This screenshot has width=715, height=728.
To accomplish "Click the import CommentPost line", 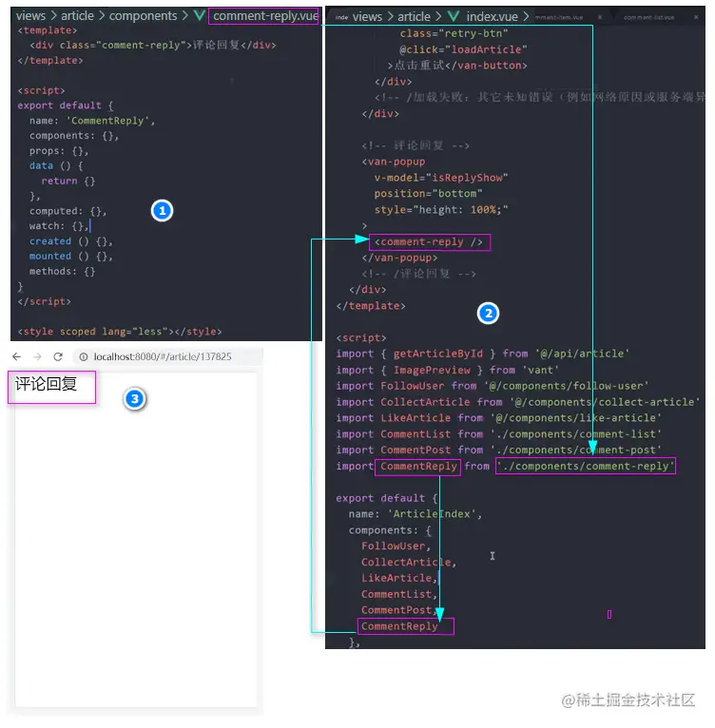I will coord(498,450).
